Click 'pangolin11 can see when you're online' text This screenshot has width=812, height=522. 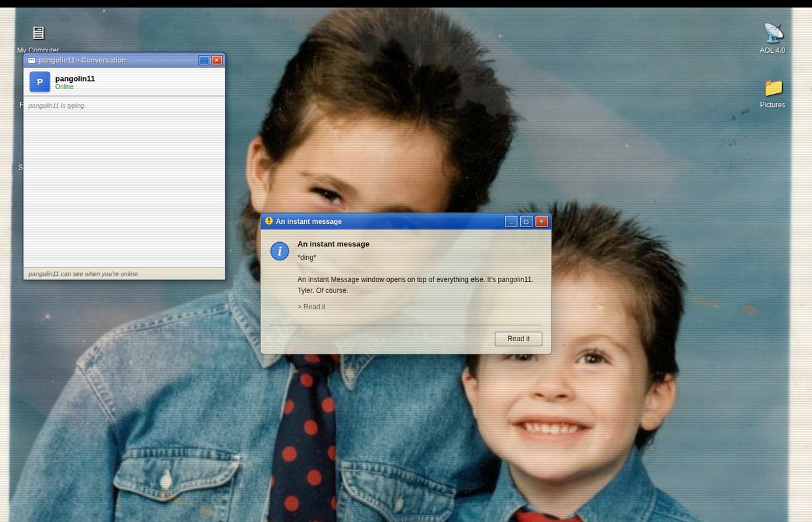[84, 274]
